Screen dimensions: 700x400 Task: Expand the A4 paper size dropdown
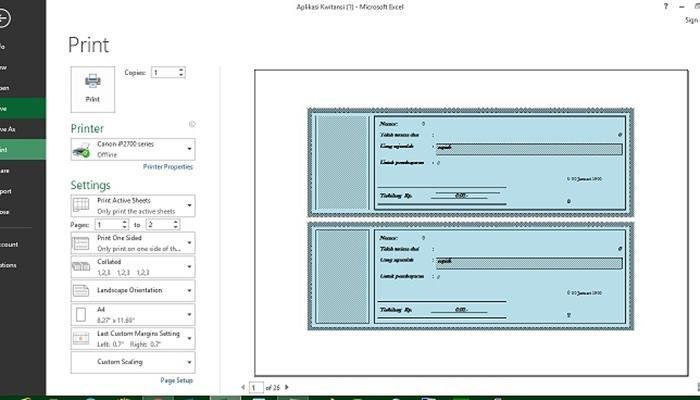pos(133,314)
